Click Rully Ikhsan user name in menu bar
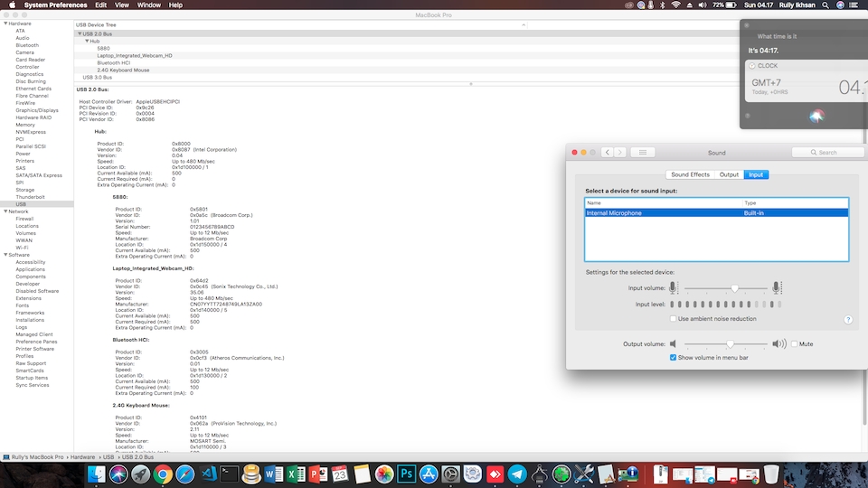868x488 pixels. point(797,5)
